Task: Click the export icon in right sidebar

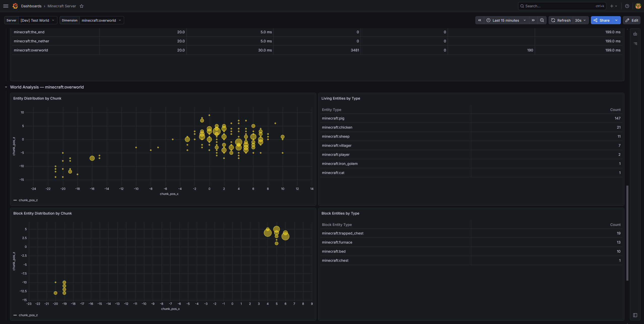Action: [x=635, y=34]
